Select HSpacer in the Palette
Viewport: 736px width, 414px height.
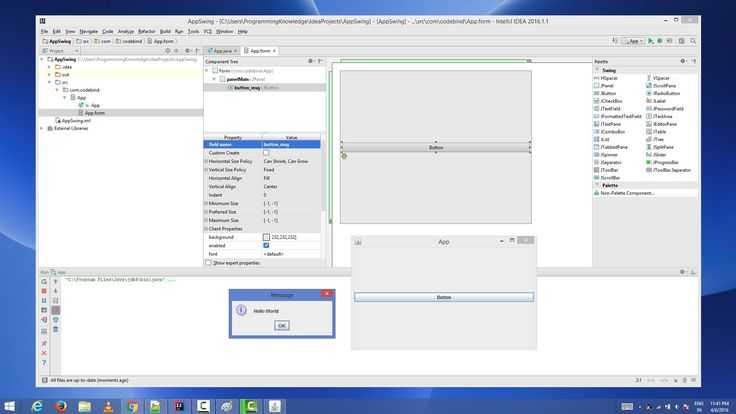(x=609, y=78)
